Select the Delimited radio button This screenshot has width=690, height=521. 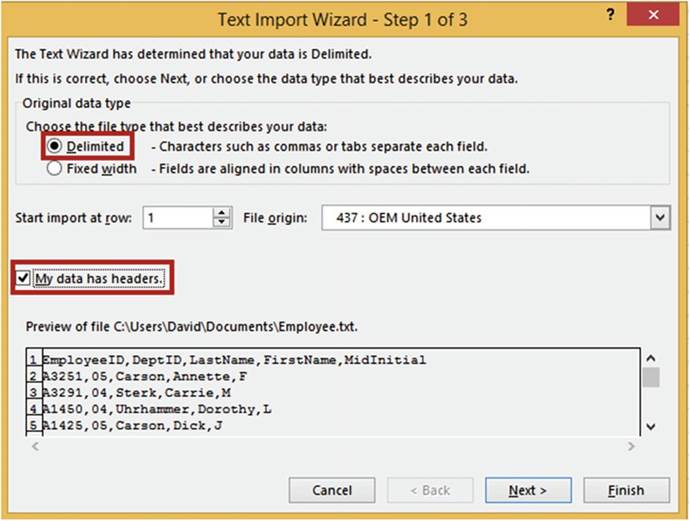tap(56, 147)
